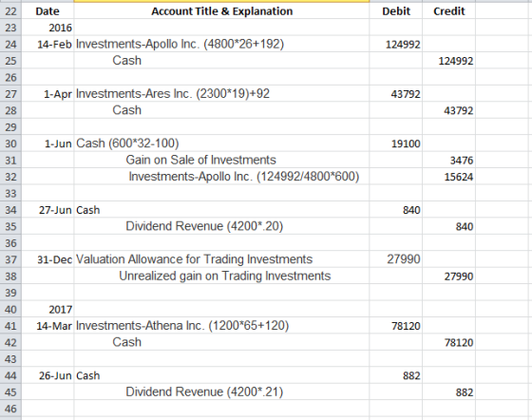Click the 'Account Title & Explanation' header cell
532x420 pixels.
tap(221, 11)
